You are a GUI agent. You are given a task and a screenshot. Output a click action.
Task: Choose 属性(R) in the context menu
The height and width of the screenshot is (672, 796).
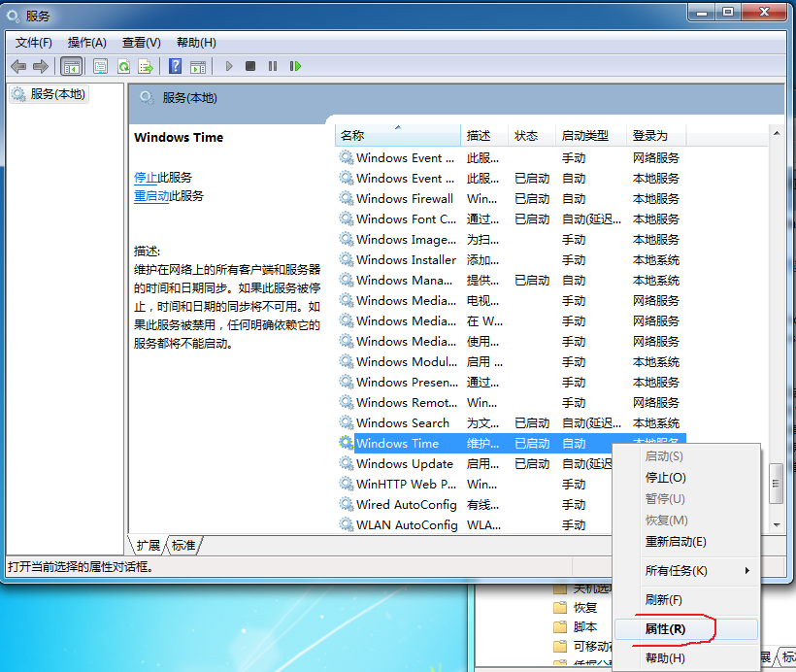686,629
